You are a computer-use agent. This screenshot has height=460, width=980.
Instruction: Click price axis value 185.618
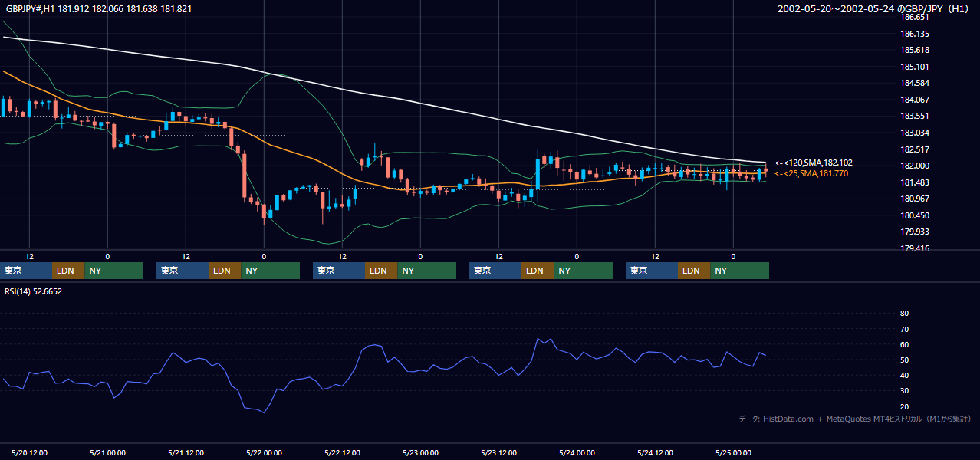914,50
